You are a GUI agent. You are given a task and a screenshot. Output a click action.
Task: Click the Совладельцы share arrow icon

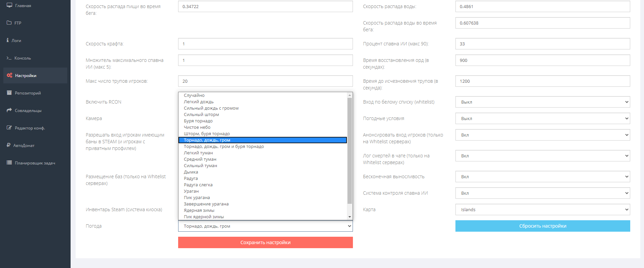pos(9,110)
